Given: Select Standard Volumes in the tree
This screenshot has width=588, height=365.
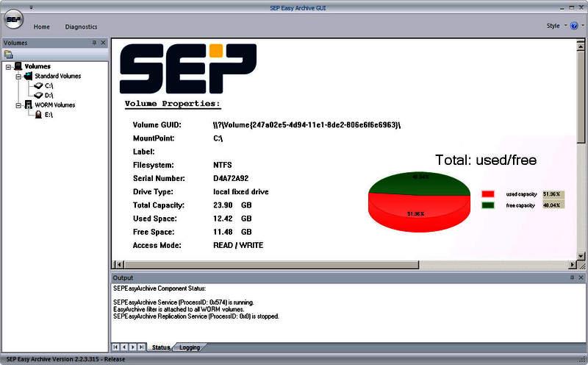Looking at the screenshot, I should (58, 77).
